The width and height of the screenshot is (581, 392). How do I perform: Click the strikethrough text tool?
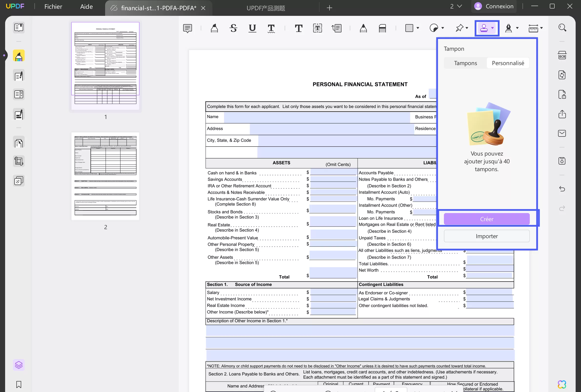233,28
